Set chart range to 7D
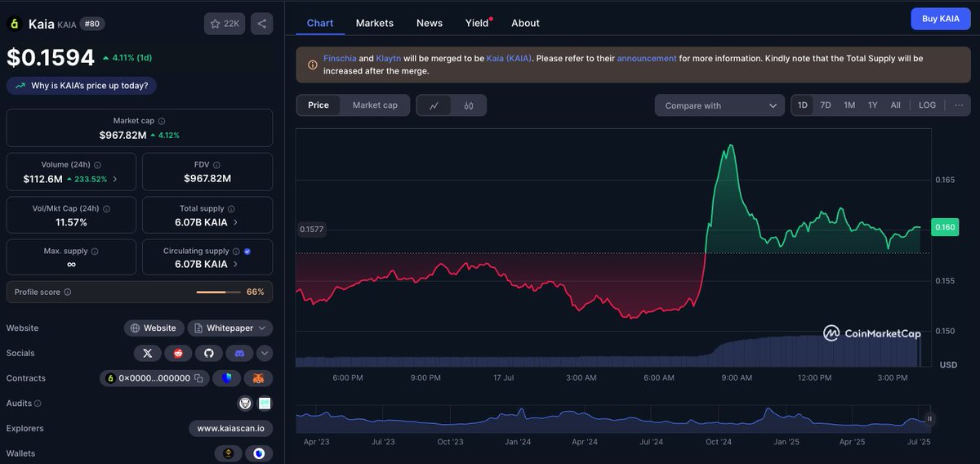This screenshot has height=464, width=980. 826,105
